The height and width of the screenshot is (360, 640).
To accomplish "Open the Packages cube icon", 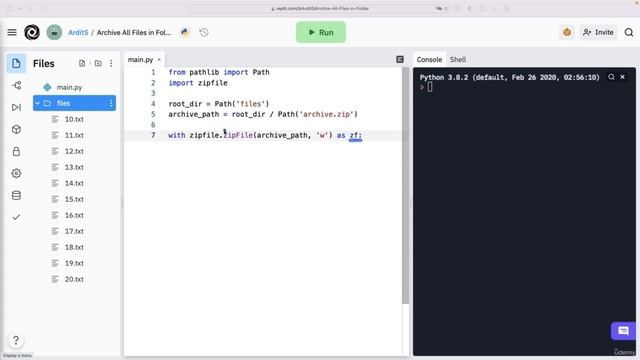I will 16,129.
